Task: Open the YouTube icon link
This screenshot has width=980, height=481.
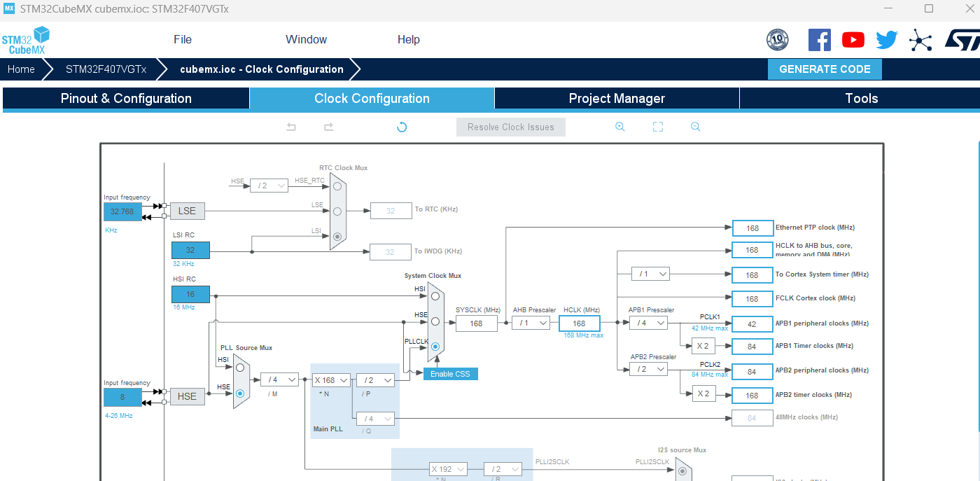Action: pos(853,40)
